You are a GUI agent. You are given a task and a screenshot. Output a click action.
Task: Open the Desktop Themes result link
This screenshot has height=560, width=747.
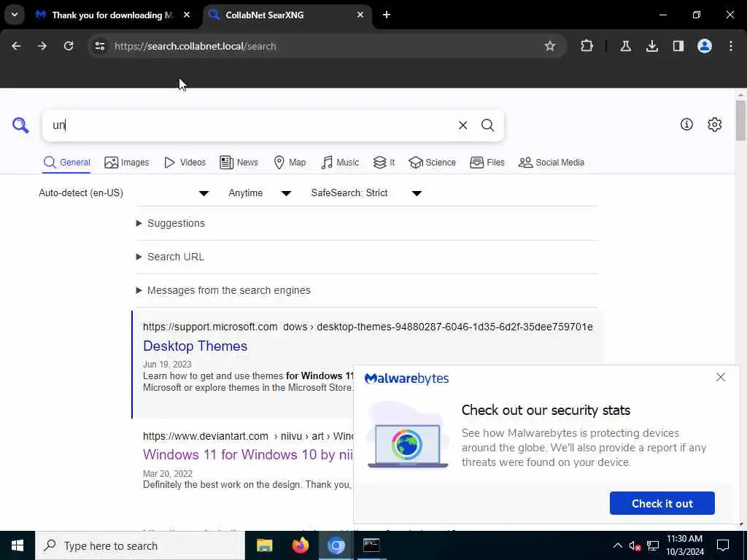(195, 346)
